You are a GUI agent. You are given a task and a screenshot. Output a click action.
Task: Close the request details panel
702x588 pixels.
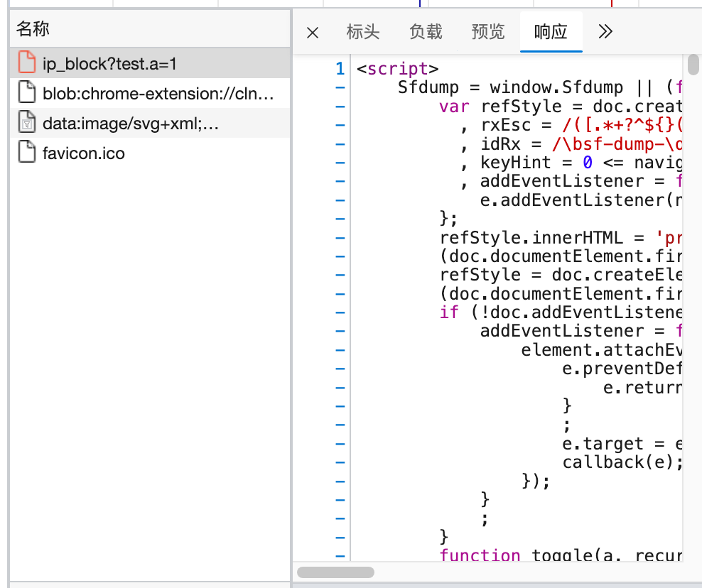(x=313, y=33)
